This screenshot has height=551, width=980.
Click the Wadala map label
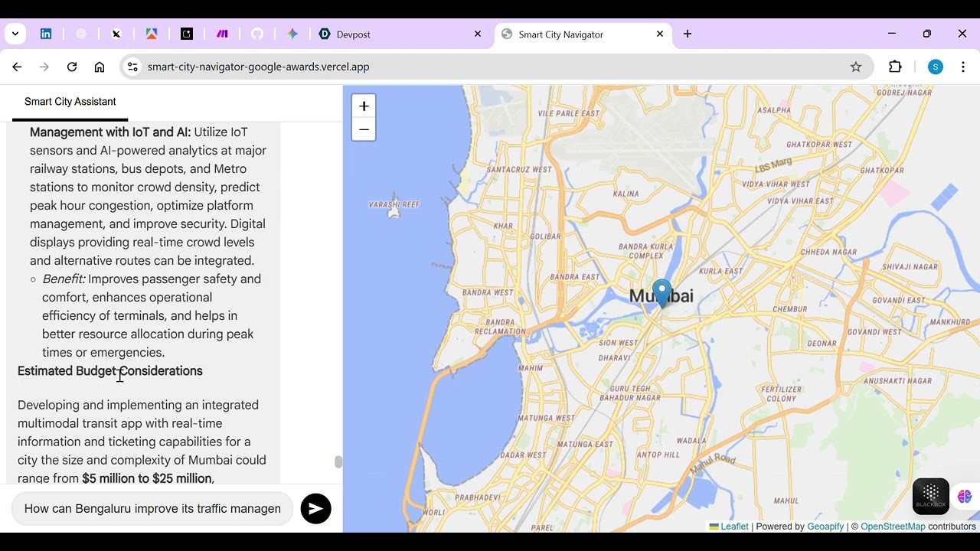[x=692, y=440]
